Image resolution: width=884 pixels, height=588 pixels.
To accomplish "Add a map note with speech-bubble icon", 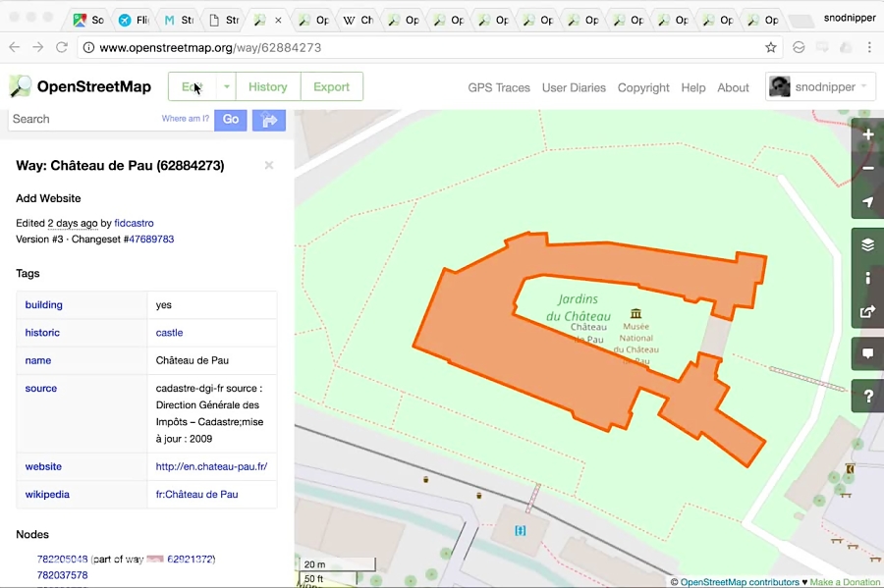I will tap(867, 354).
